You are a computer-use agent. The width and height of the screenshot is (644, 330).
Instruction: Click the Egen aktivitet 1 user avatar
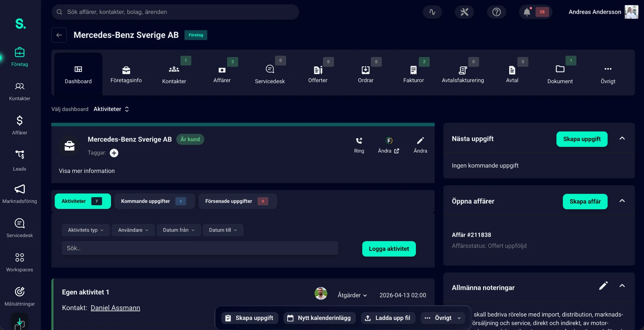point(321,294)
